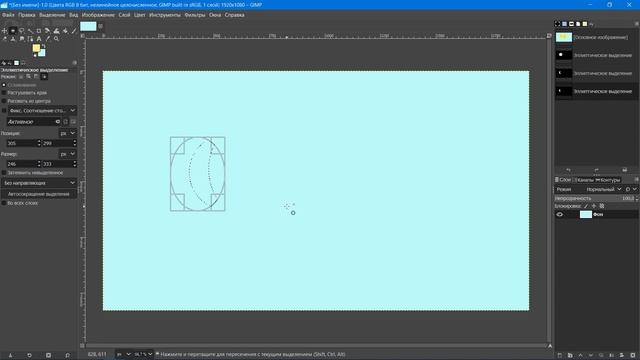Toggle lock position and size
This screenshot has width=640, height=360.
(594, 206)
